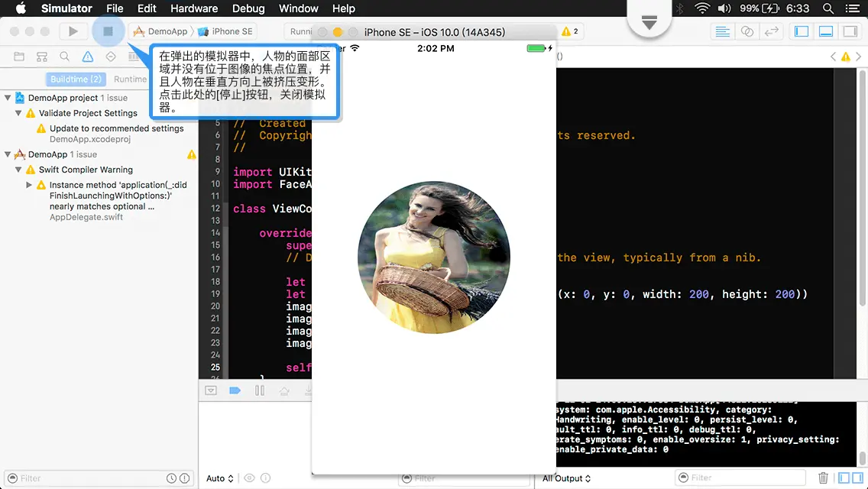Click the Bluetooth status icon

(679, 8)
